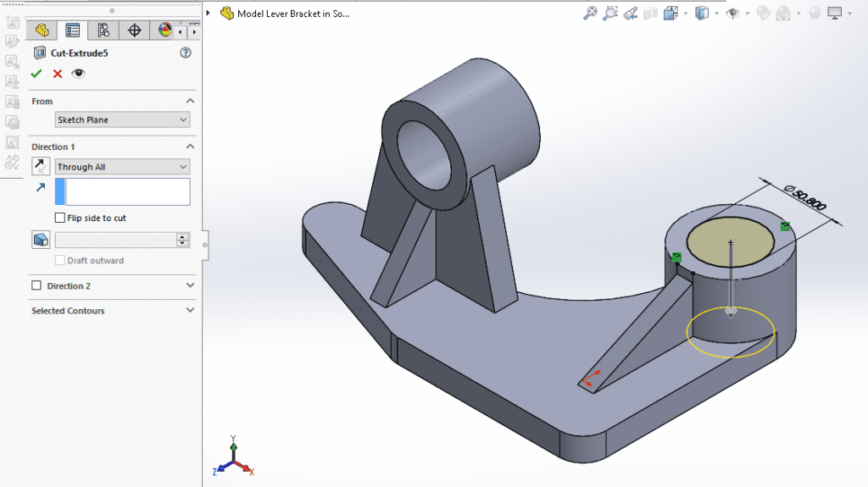Viewport: 868px width, 487px height.
Task: Click the direction of extrusion selection box
Action: pyautogui.click(x=122, y=191)
